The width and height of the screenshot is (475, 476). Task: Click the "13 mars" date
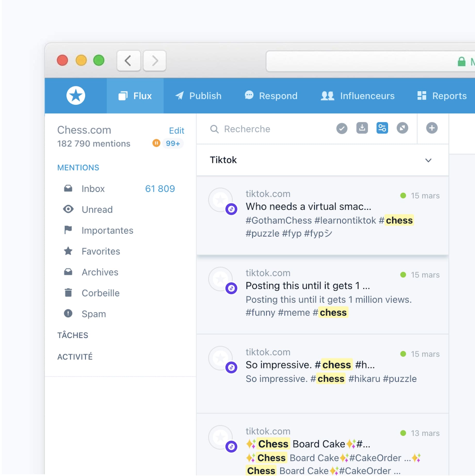425,433
